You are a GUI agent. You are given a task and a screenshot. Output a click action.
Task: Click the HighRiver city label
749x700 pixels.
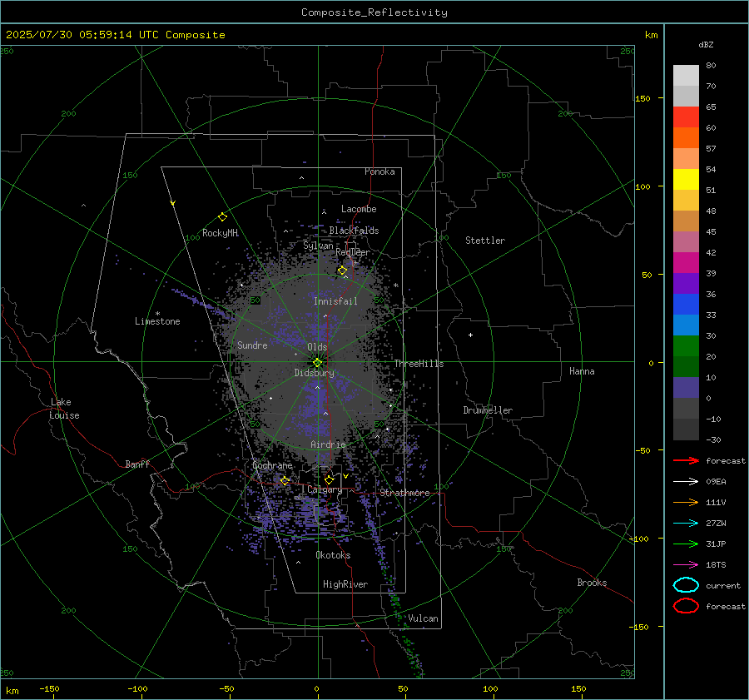click(345, 584)
